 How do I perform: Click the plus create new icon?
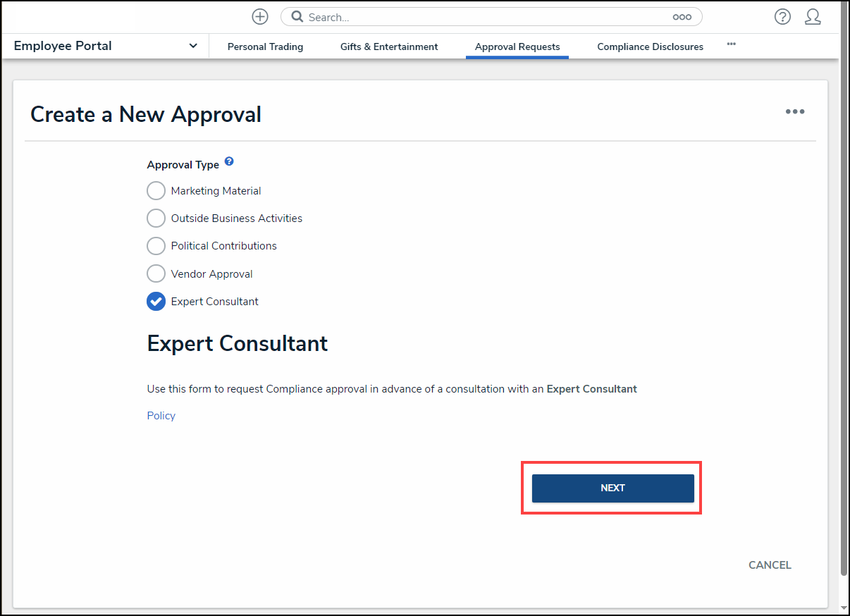[x=260, y=17]
